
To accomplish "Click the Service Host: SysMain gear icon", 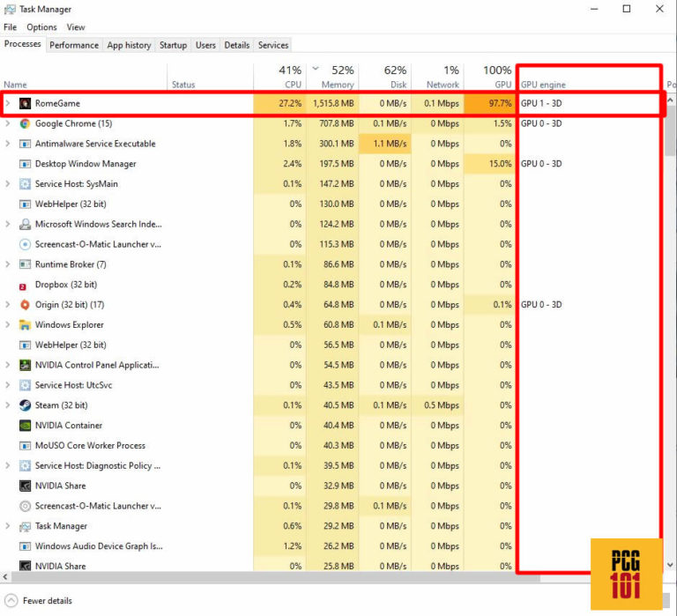I will click(25, 184).
